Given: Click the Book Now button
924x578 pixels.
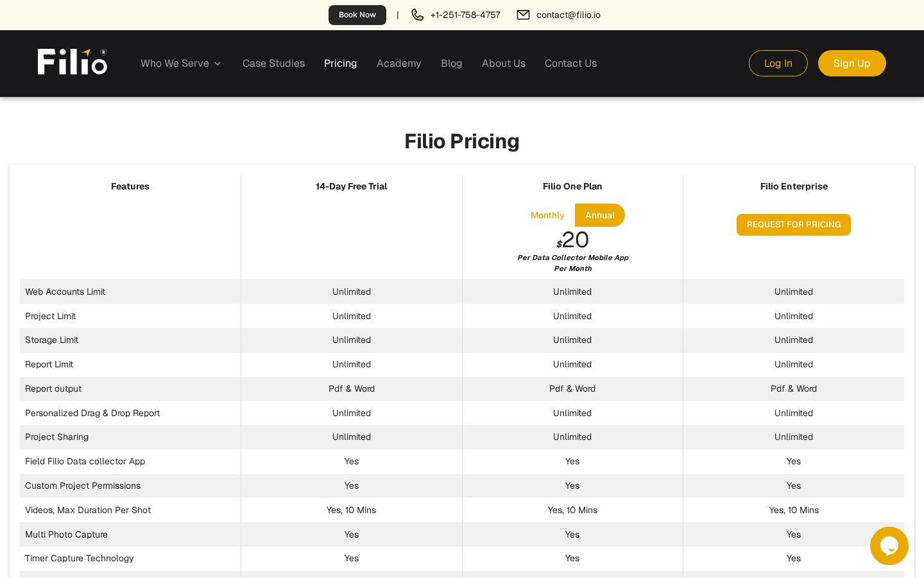Looking at the screenshot, I should pyautogui.click(x=357, y=15).
